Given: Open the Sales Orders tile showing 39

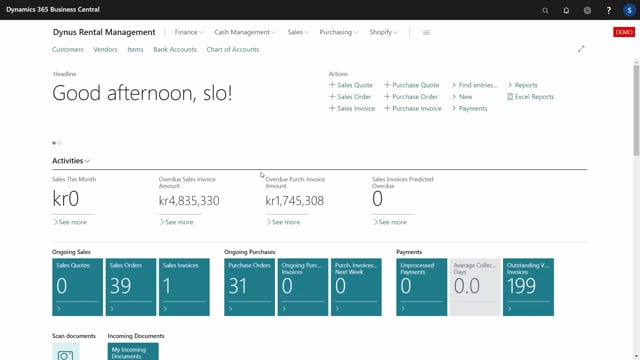Looking at the screenshot, I should pos(131,287).
